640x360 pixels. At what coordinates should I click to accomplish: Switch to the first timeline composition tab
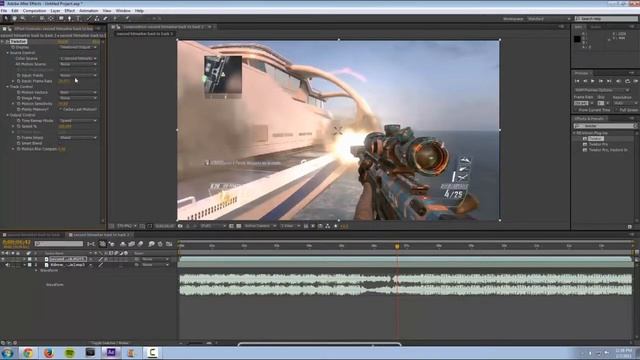tap(33, 235)
